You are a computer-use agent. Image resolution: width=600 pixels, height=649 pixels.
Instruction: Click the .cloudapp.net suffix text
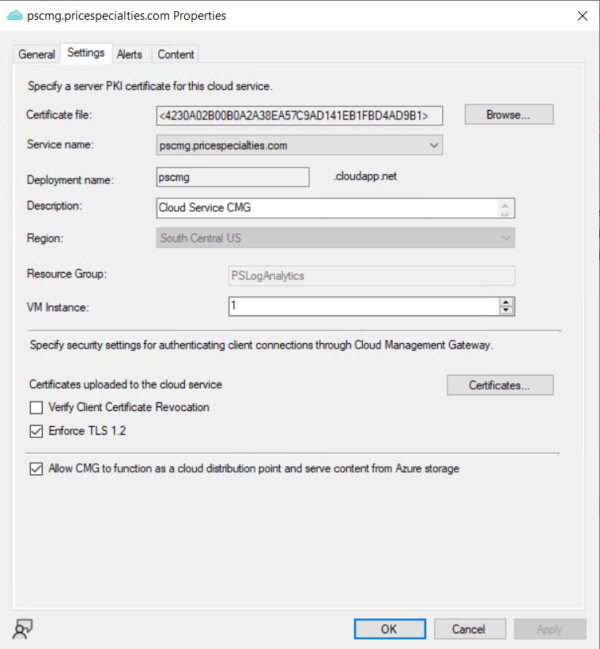pos(365,177)
